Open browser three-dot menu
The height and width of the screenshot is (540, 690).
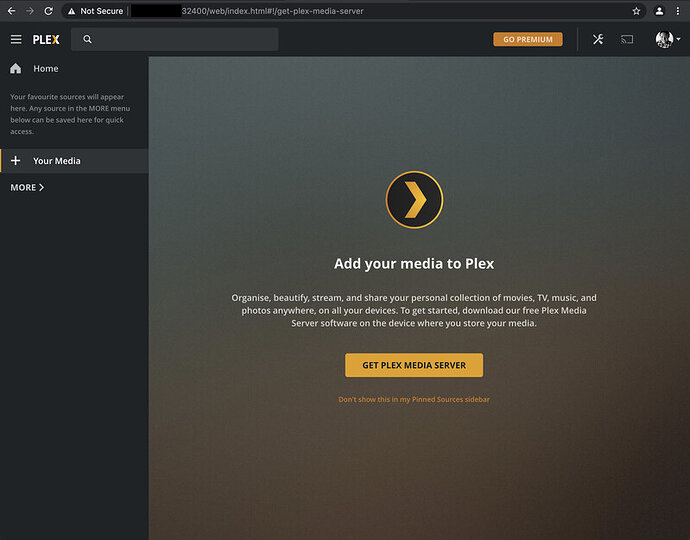pyautogui.click(x=678, y=11)
